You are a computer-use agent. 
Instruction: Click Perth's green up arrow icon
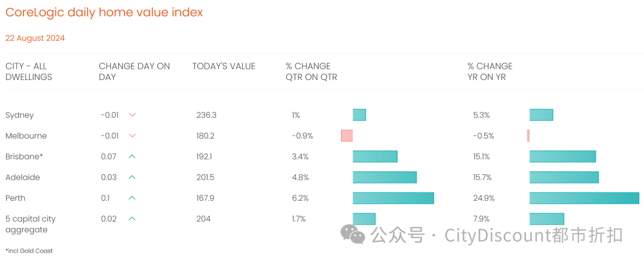pyautogui.click(x=132, y=198)
